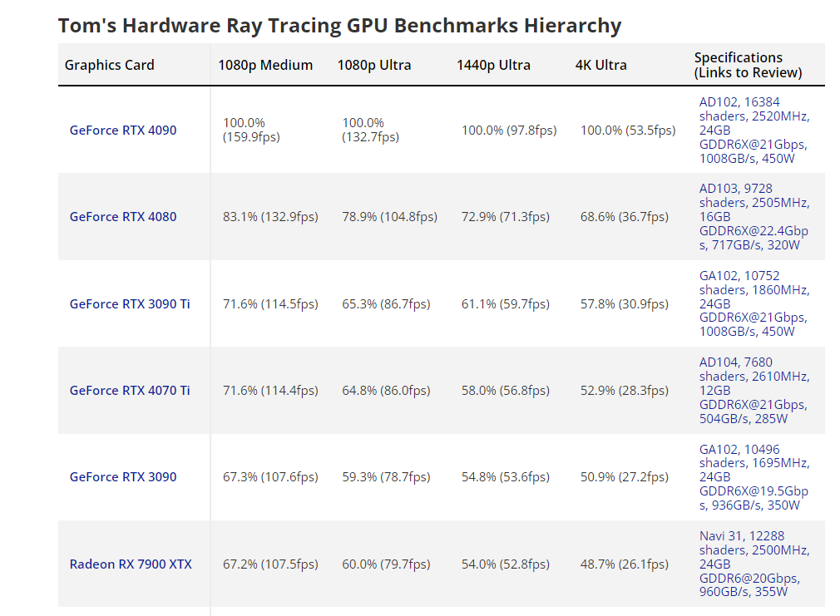Click the Ray Tracing GPU Benchmarks Hierarchy title
Viewport: 840px width, 616px height.
tap(339, 26)
